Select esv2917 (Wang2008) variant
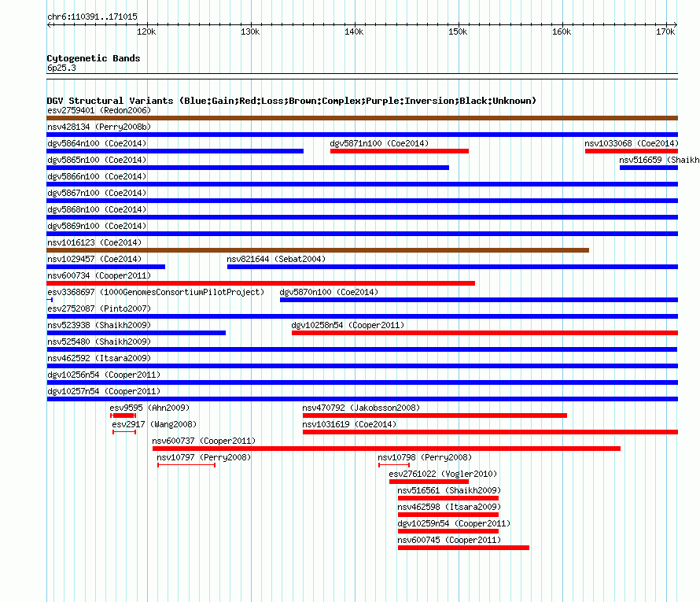This screenshot has width=700, height=602. [124, 432]
